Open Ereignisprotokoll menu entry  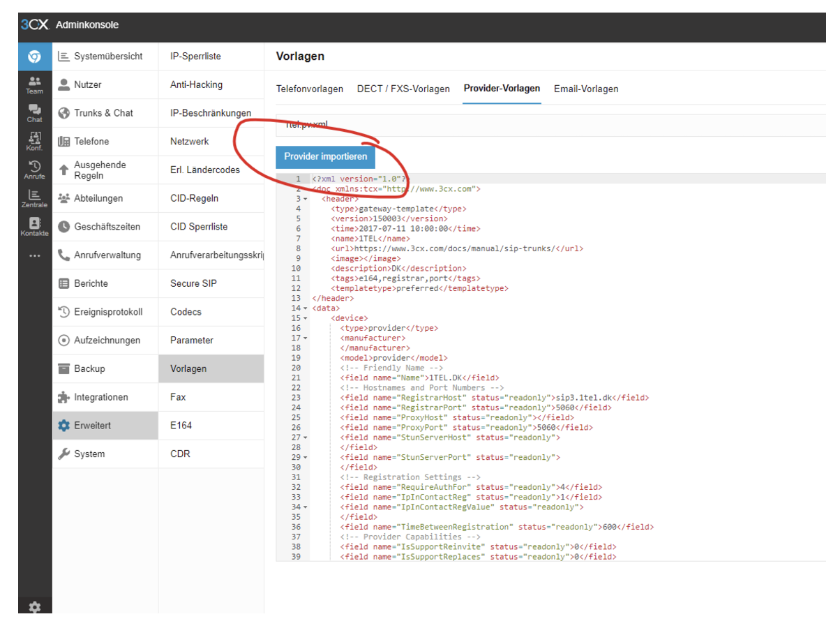[x=105, y=312]
